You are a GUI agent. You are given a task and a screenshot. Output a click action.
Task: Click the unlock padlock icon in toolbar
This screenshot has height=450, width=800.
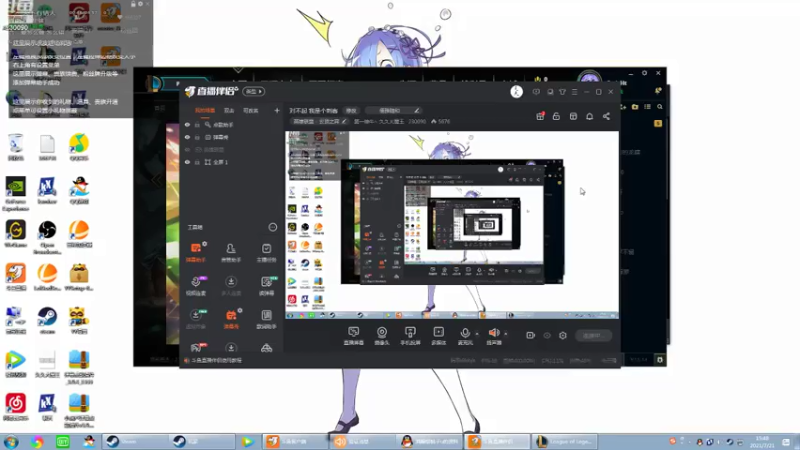click(x=556, y=116)
